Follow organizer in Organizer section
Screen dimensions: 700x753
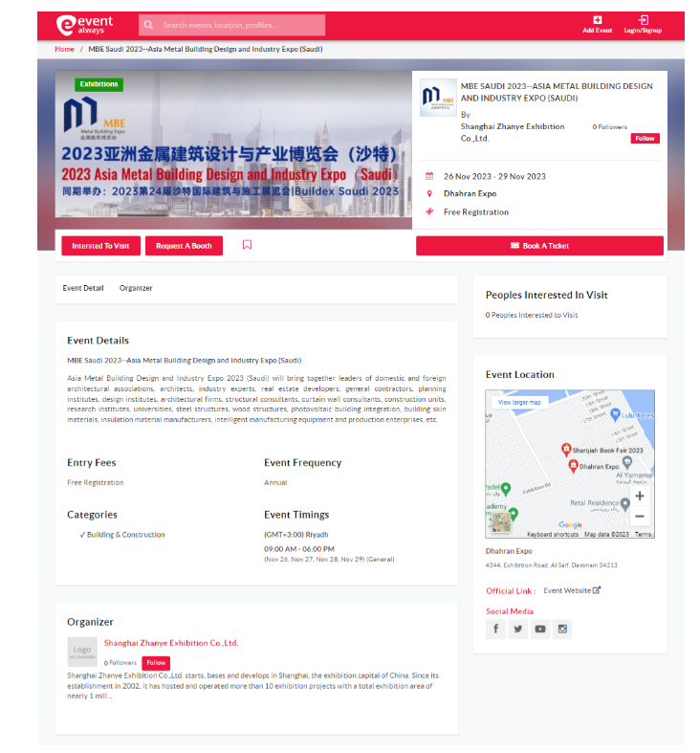pos(156,663)
